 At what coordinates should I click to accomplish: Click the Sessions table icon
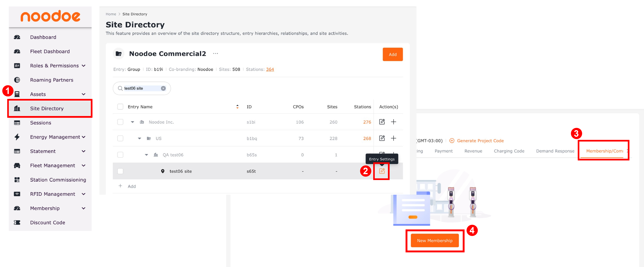tap(17, 123)
